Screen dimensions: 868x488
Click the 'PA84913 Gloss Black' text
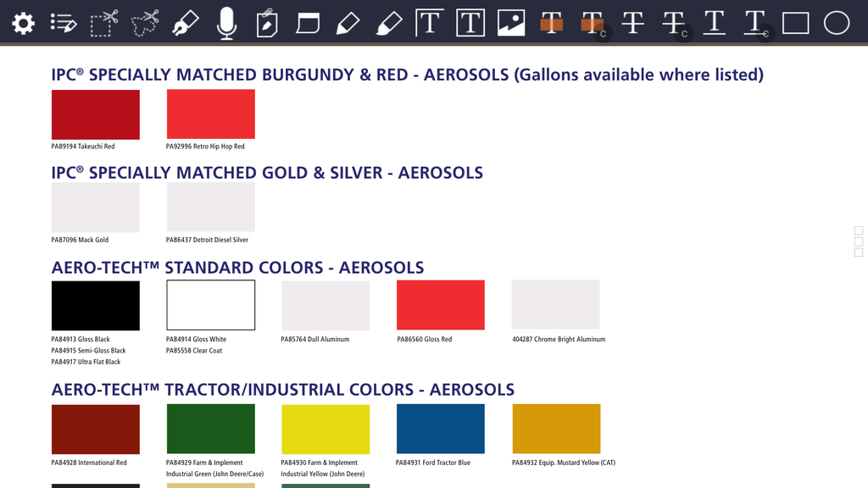(81, 339)
